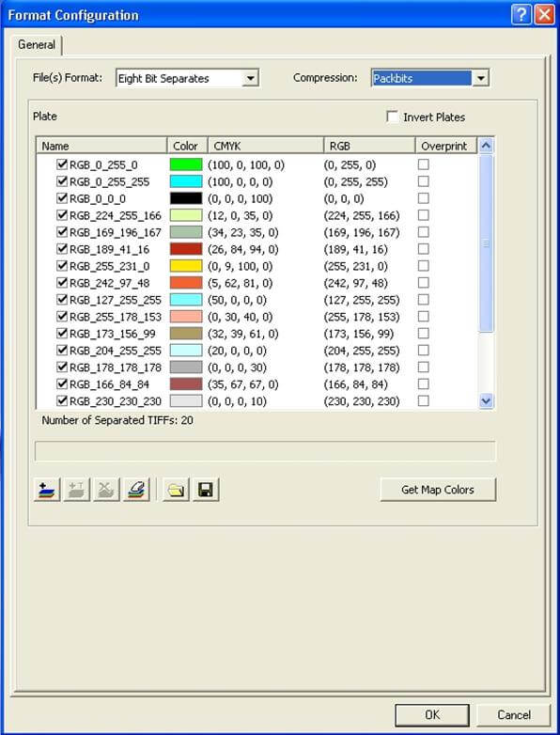Open the File(s) Format dropdown

click(251, 78)
